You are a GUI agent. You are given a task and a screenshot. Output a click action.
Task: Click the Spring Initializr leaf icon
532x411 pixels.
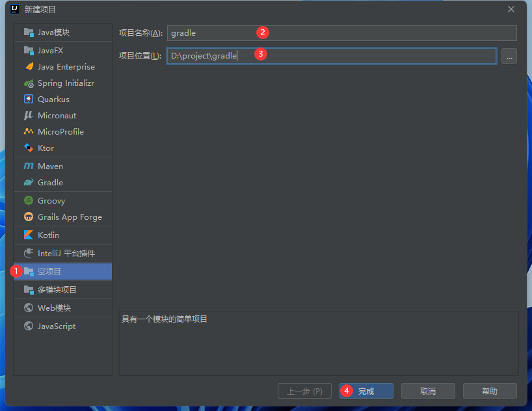[x=29, y=83]
